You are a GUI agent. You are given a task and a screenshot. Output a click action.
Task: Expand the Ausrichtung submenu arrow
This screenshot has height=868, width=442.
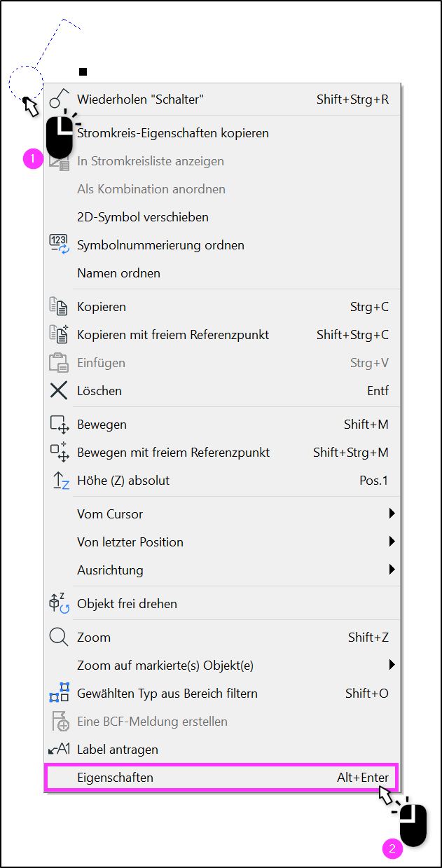click(x=392, y=570)
